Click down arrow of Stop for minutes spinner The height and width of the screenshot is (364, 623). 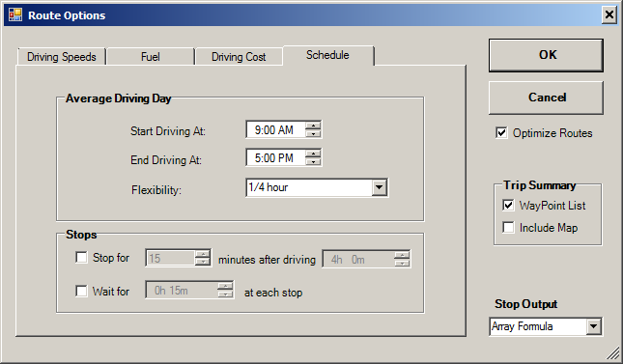click(203, 263)
